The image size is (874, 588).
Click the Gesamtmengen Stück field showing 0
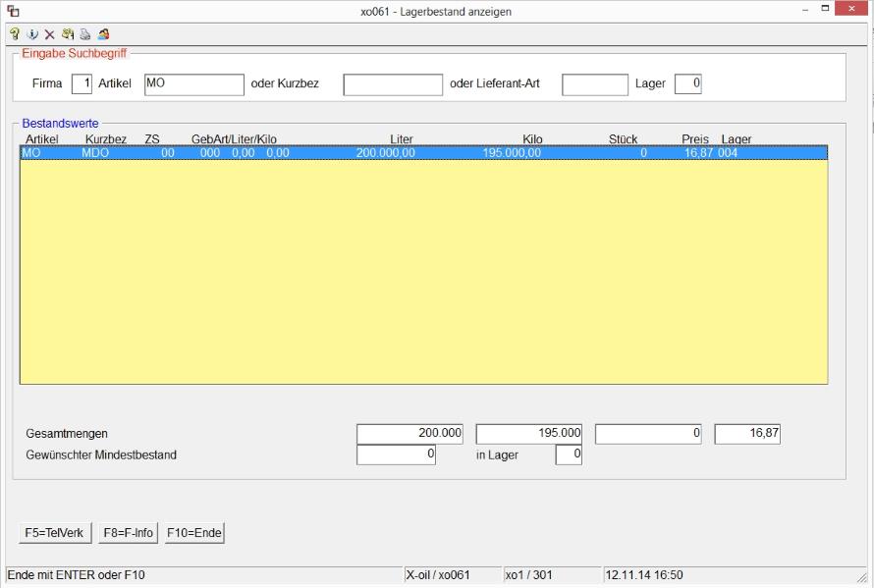648,434
